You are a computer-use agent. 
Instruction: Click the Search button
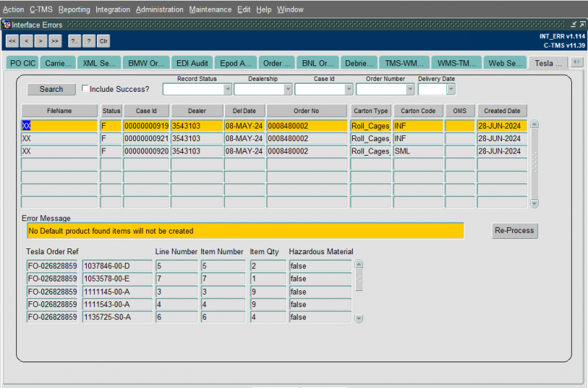(x=51, y=89)
